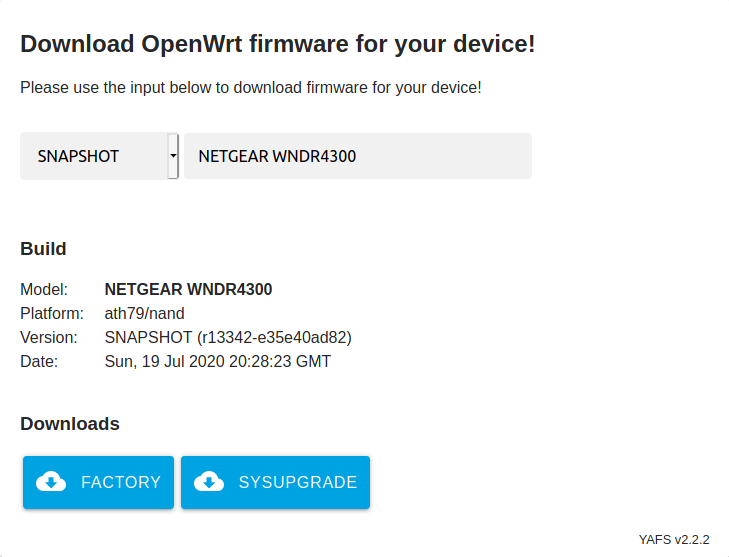729x557 pixels.
Task: Select the ath79/nand platform value
Action: coord(145,313)
